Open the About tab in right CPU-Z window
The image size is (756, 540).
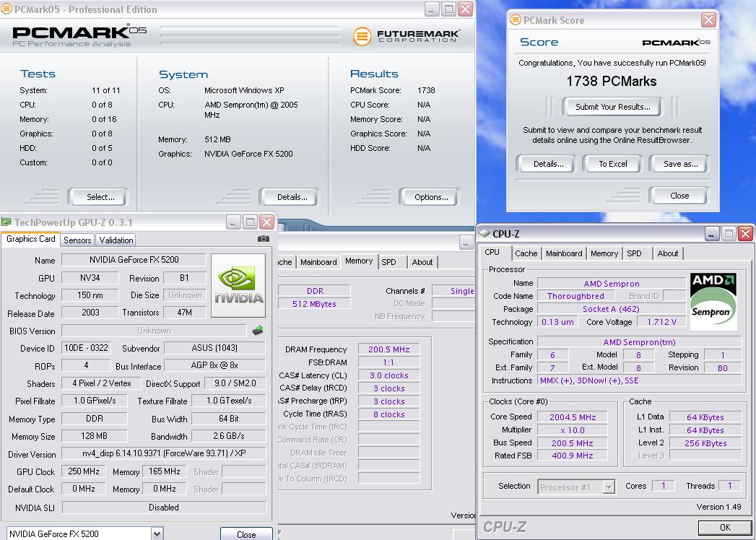pos(668,253)
